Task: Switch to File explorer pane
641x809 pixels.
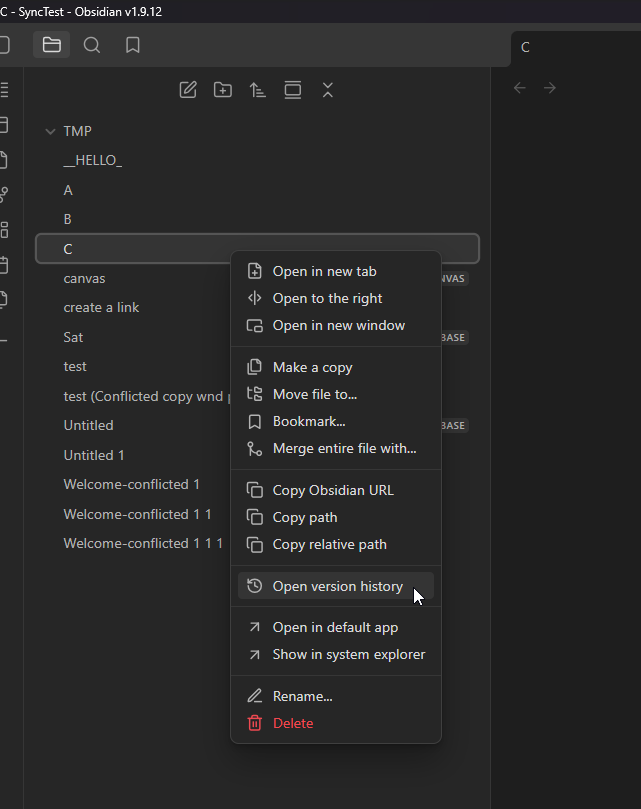Action: pos(51,45)
